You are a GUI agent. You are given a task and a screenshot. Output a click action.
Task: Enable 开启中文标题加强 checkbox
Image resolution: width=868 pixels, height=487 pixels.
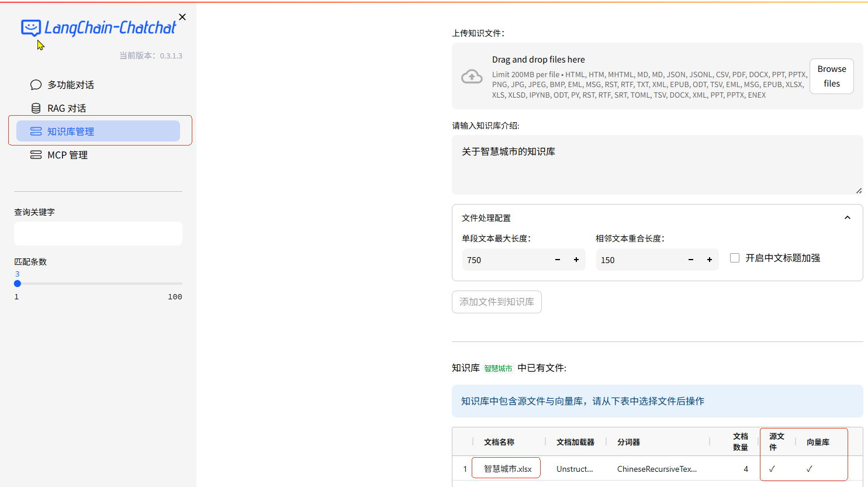click(735, 257)
